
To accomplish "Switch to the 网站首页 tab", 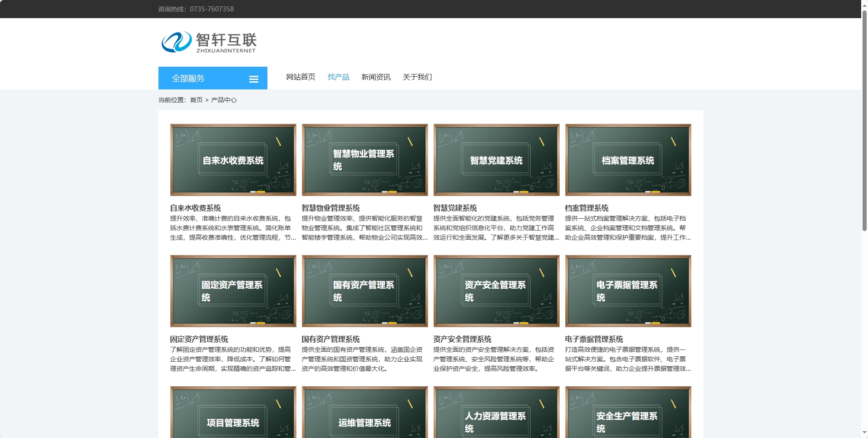I will click(x=301, y=77).
